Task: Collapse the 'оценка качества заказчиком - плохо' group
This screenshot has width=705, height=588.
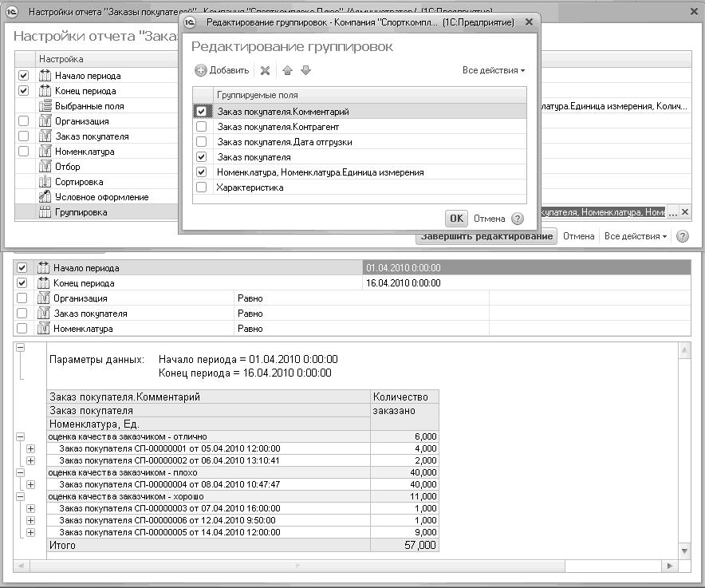Action: 20,472
